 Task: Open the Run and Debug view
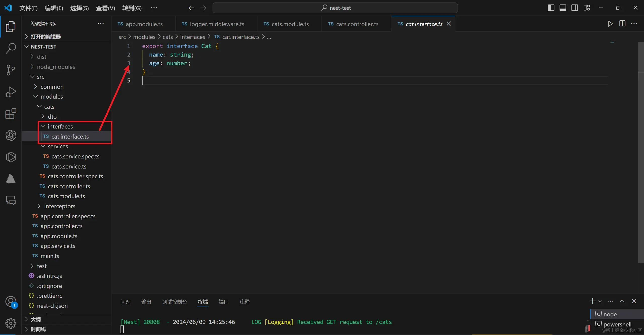point(11,92)
